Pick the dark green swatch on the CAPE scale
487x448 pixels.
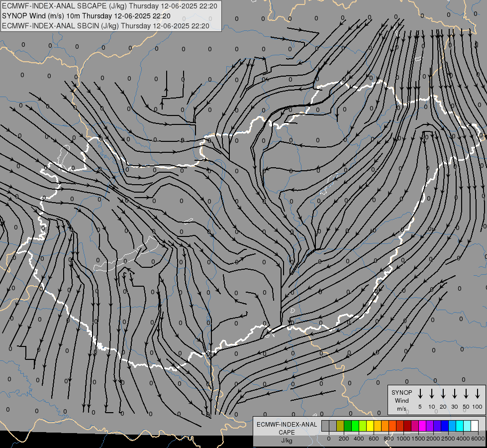tap(348, 426)
